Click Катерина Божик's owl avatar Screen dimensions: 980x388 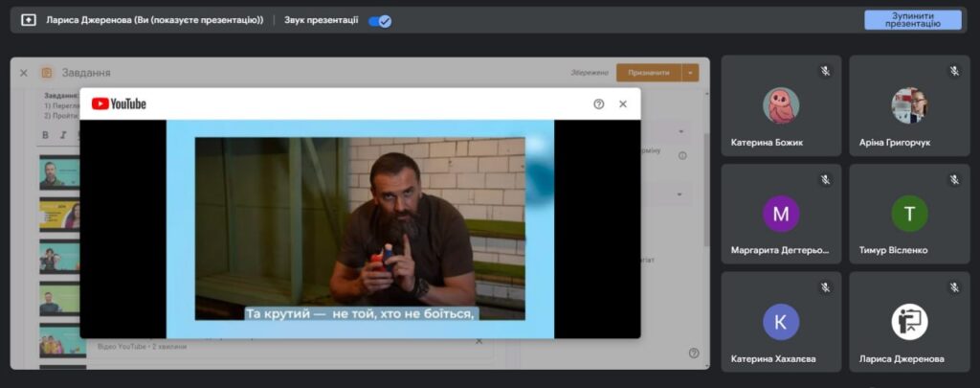pyautogui.click(x=781, y=105)
